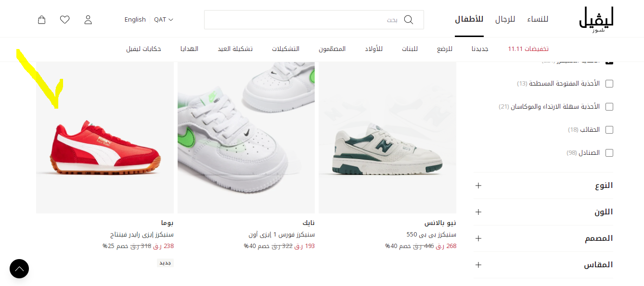Open the red Puma sneaker thumbnail

point(105,137)
